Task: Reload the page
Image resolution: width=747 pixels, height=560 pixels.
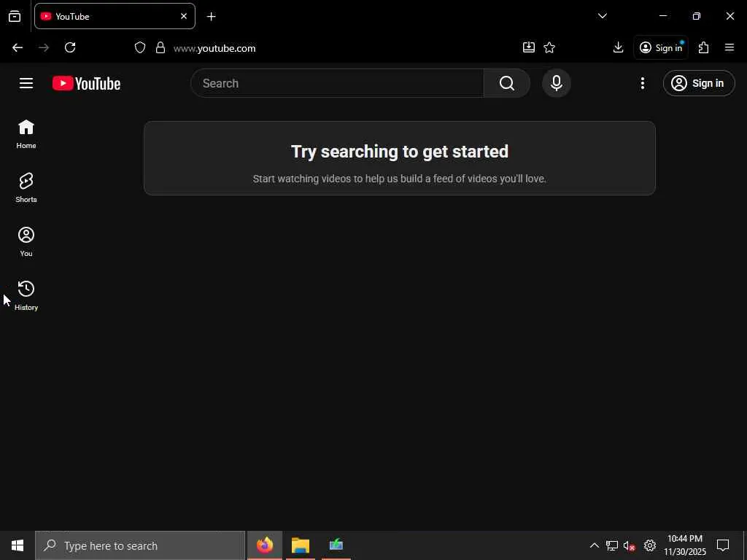Action: [70, 47]
